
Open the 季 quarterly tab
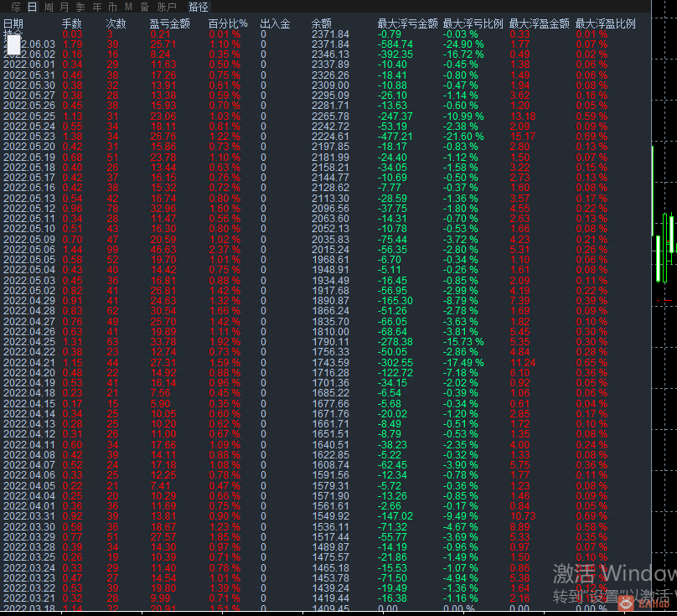click(80, 7)
